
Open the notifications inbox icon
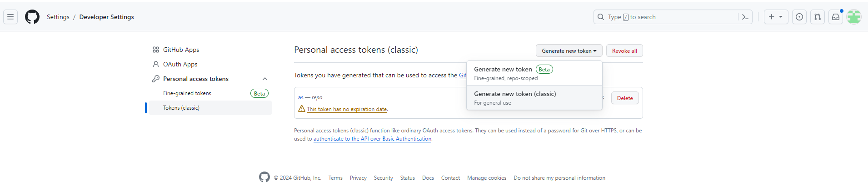pos(836,17)
